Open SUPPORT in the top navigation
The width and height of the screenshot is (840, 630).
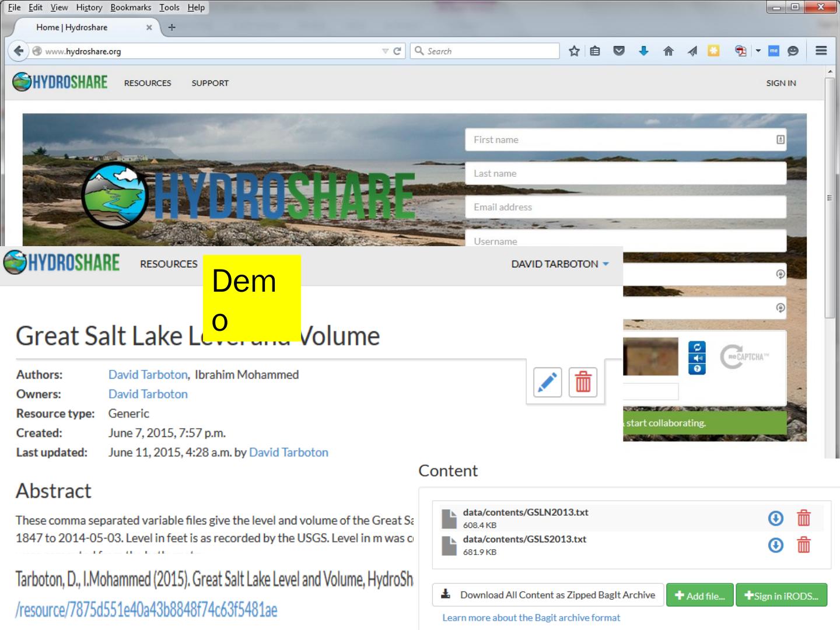coord(210,83)
